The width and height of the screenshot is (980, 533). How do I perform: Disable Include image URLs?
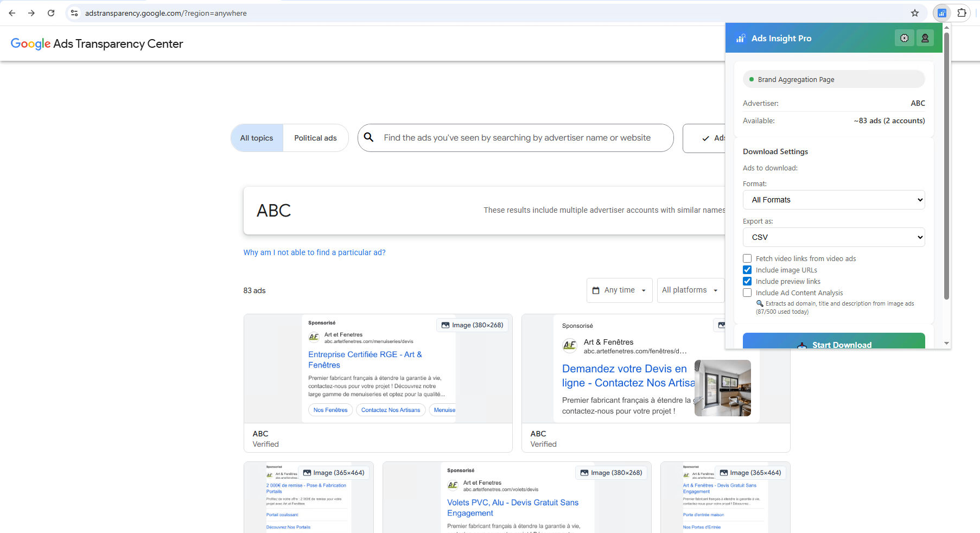pyautogui.click(x=747, y=270)
